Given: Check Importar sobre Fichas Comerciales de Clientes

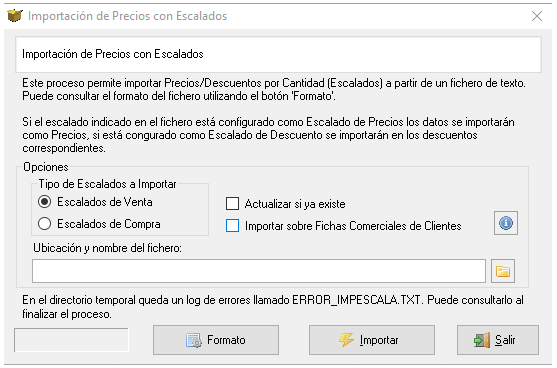Looking at the screenshot, I should point(232,226).
